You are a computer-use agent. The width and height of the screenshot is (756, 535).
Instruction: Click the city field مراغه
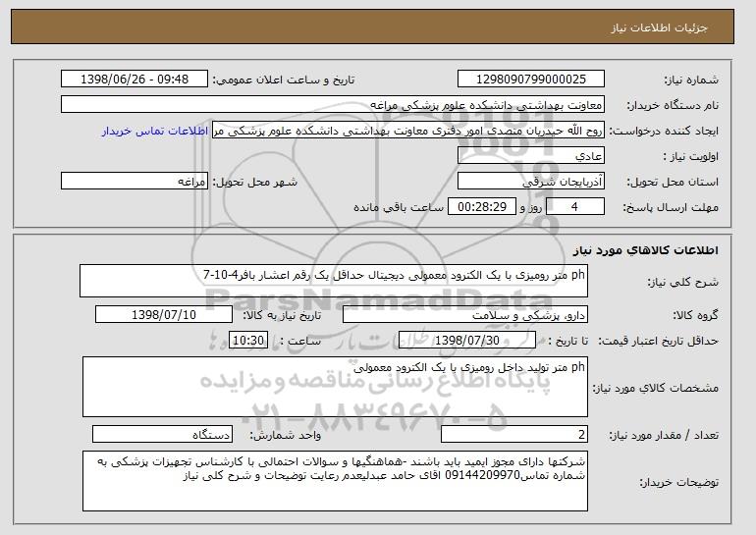[135, 182]
